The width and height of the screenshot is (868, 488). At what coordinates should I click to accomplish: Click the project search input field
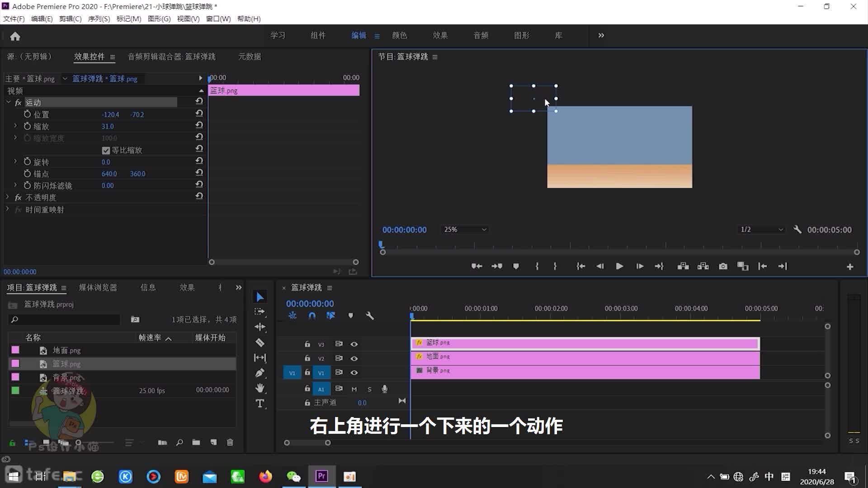(65, 319)
